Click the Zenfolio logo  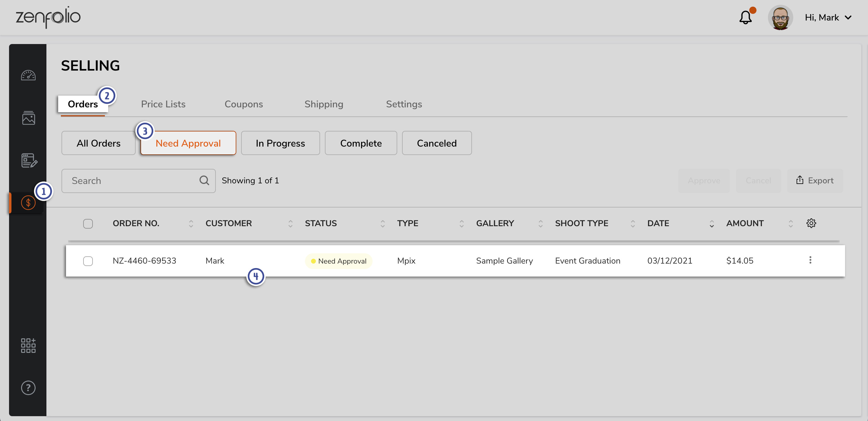coord(48,17)
